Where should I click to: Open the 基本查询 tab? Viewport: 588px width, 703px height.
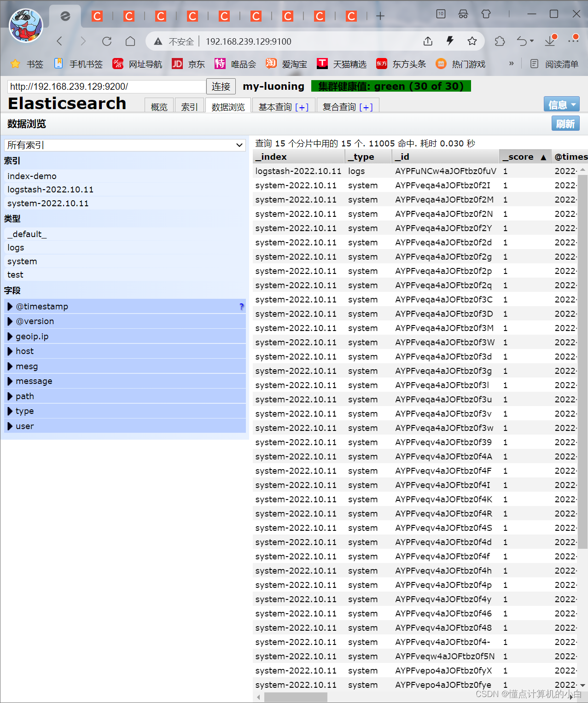pos(283,106)
